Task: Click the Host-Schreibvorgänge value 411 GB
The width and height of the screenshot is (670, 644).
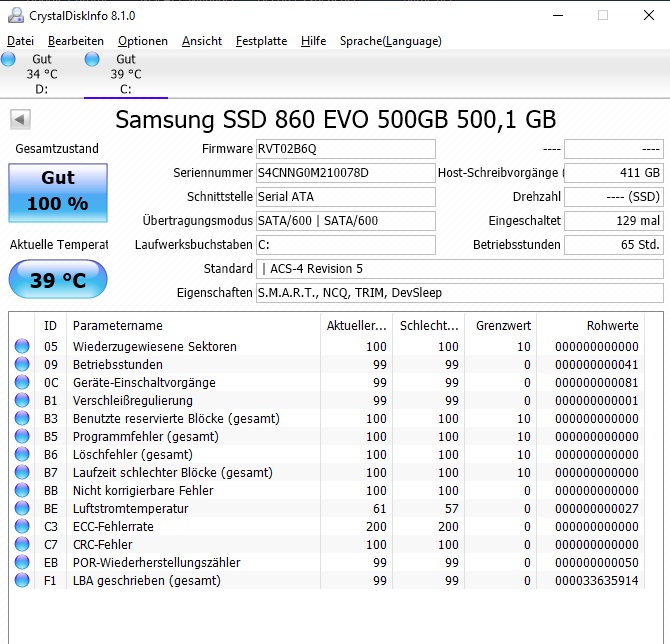Action: [x=614, y=173]
